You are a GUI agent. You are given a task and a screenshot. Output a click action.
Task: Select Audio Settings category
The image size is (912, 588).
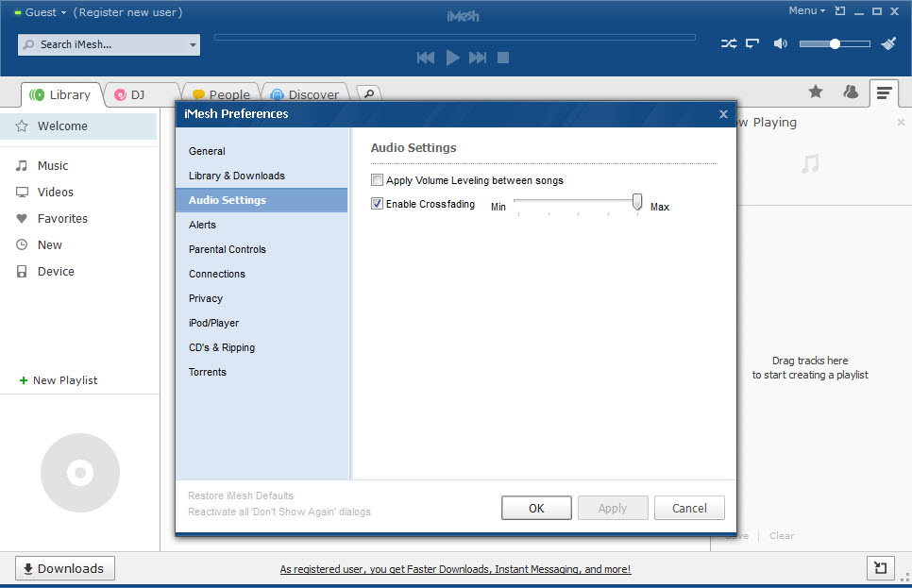tap(262, 200)
